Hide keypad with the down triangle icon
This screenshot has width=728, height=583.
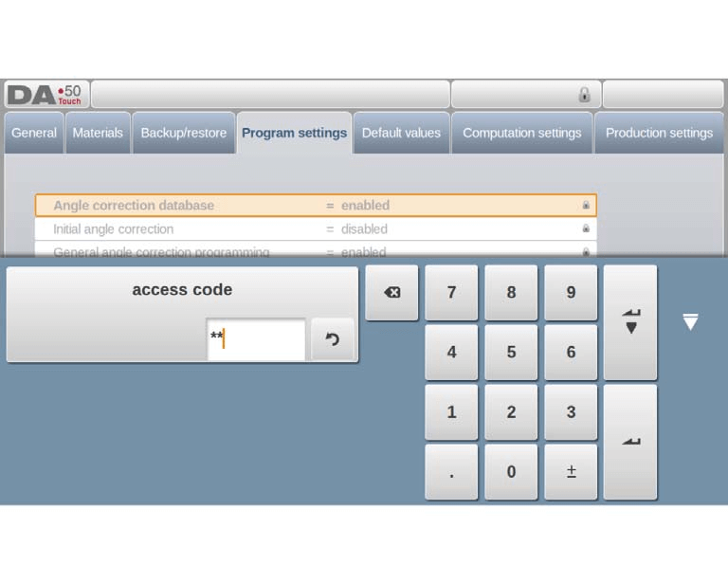(690, 322)
